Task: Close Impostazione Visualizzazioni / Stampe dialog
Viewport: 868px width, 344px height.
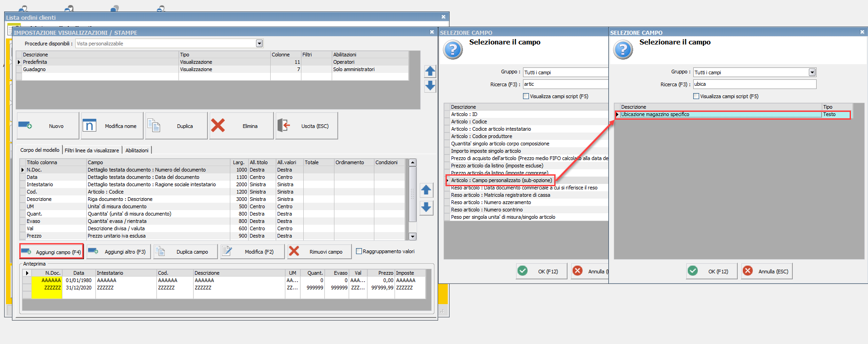Action: (432, 32)
